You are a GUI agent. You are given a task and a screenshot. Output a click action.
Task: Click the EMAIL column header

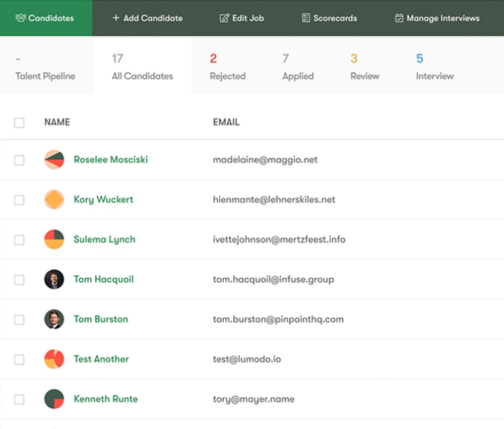click(x=226, y=122)
